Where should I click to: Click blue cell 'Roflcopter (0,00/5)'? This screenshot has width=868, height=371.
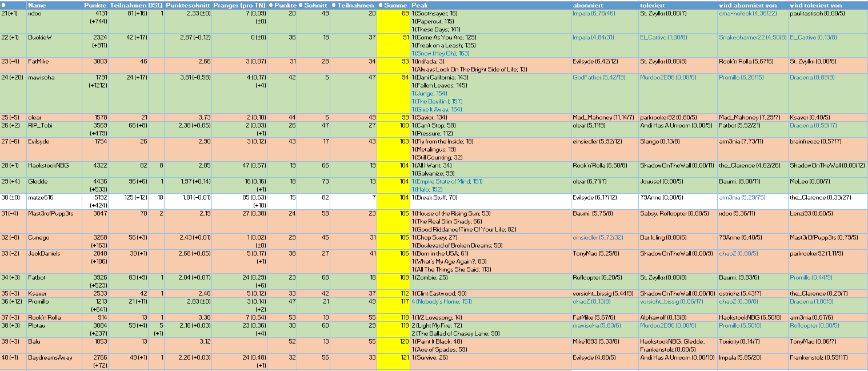pos(815,325)
